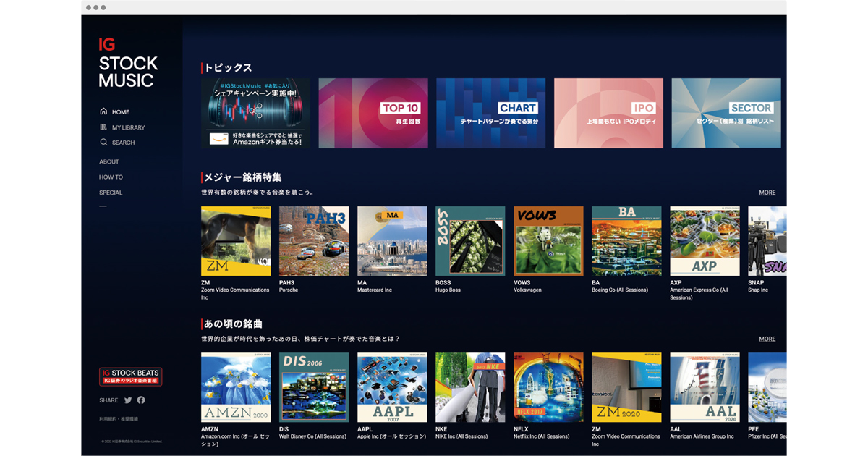
Task: Select the BA Boeing album cover
Action: pyautogui.click(x=626, y=241)
